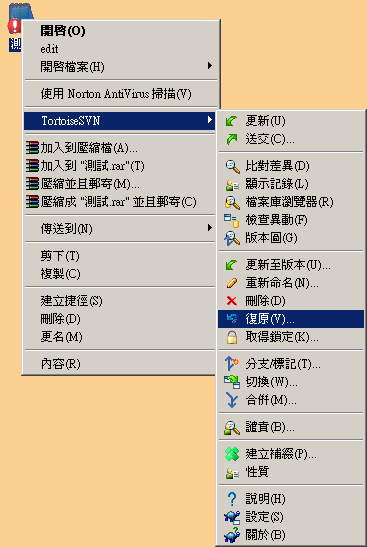
Task: Expand the 開啟檔案(H) submenu arrow
Action: pos(210,66)
